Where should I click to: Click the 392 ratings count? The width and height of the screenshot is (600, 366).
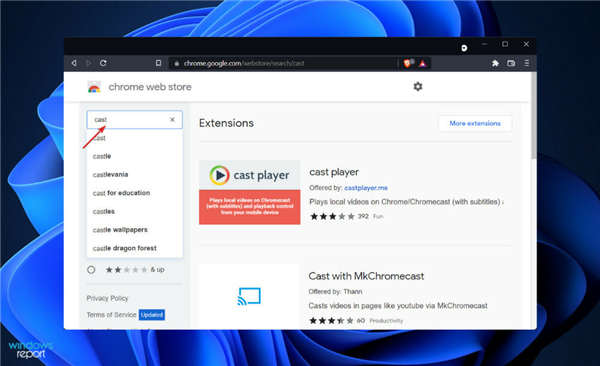(x=363, y=216)
